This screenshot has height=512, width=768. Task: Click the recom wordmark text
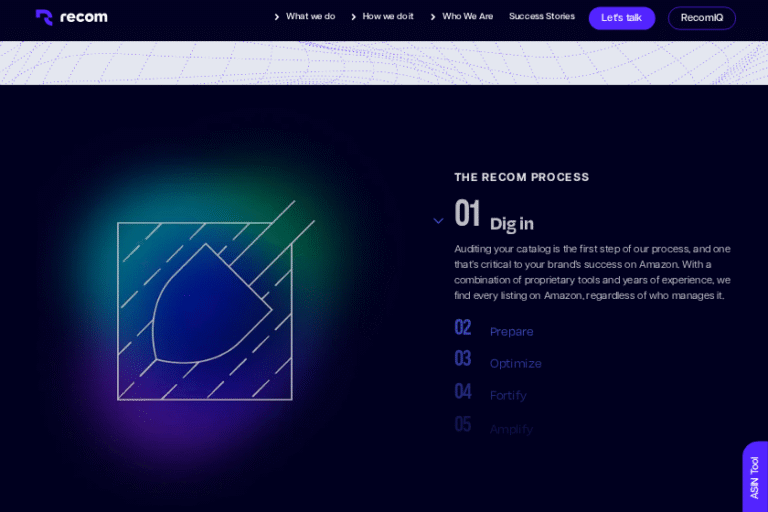coord(85,17)
